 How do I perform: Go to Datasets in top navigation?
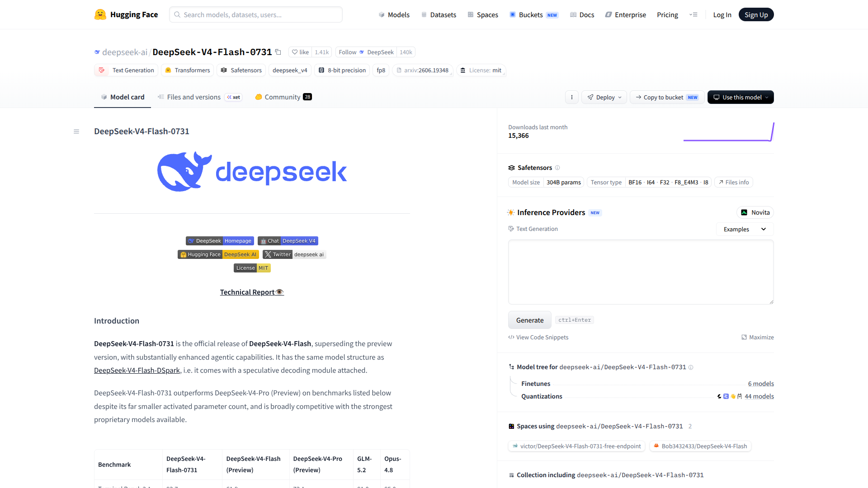click(x=439, y=14)
